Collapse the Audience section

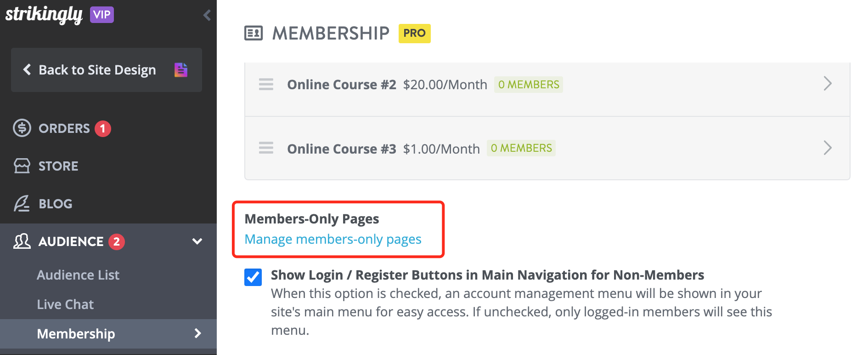pos(197,241)
